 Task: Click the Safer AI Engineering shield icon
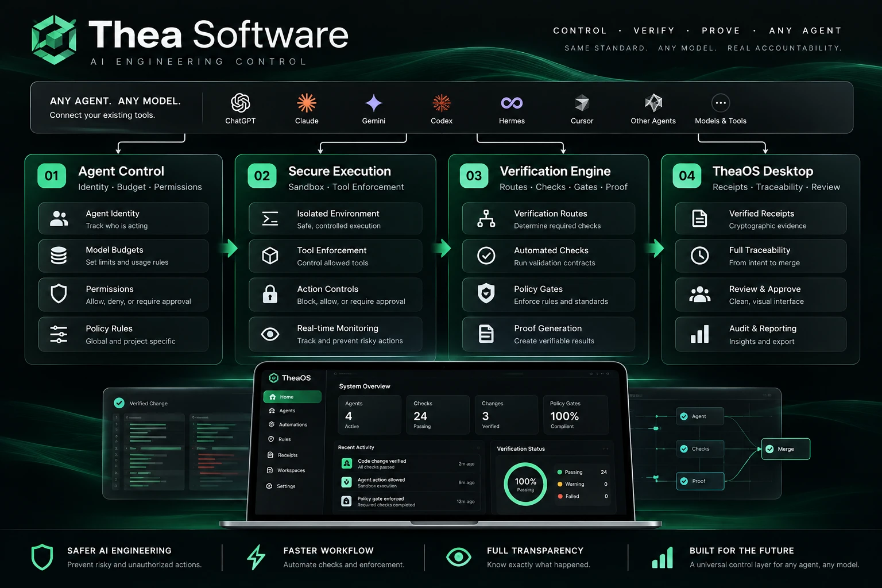pos(42,557)
